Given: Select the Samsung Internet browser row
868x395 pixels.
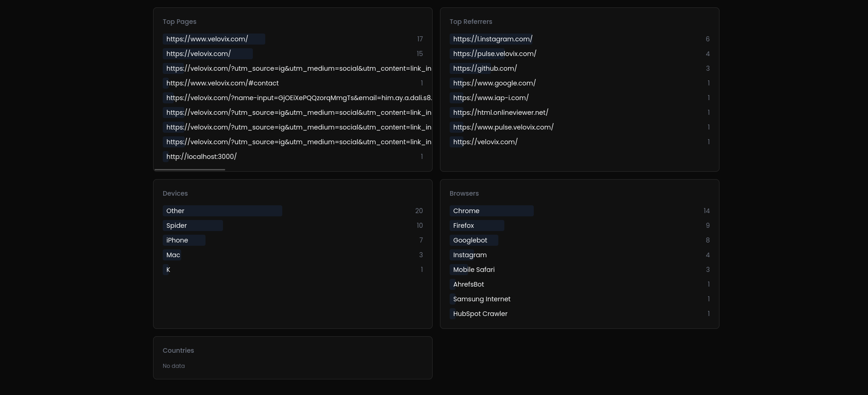Looking at the screenshot, I should [579, 299].
